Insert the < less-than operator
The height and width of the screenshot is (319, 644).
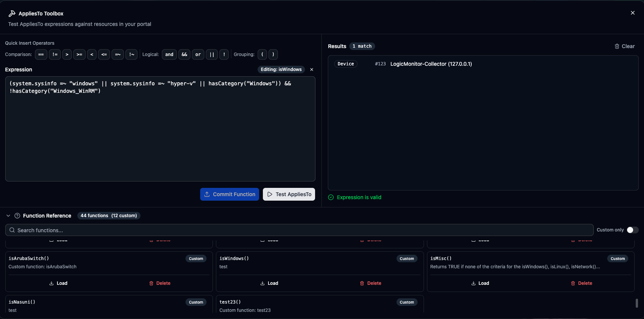(x=92, y=54)
